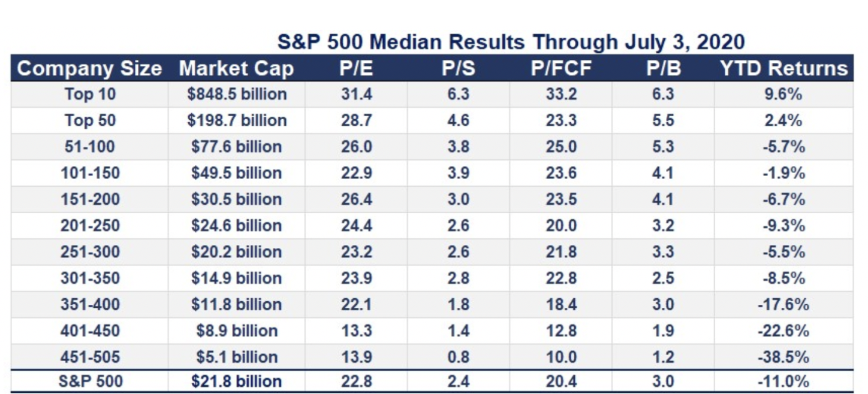
Task: Click the S&P 500 summary row label
Action: pyautogui.click(x=89, y=381)
